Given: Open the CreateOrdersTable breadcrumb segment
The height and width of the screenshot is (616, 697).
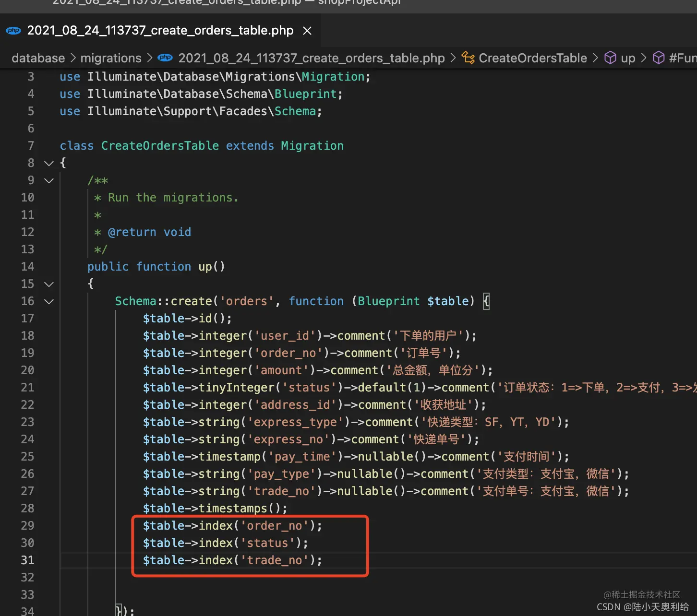Looking at the screenshot, I should (x=533, y=58).
